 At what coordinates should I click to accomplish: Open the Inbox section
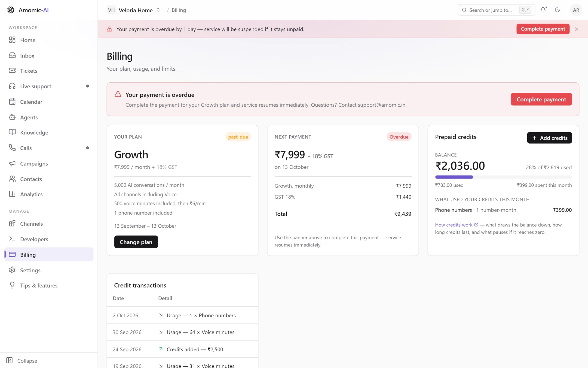click(49, 56)
